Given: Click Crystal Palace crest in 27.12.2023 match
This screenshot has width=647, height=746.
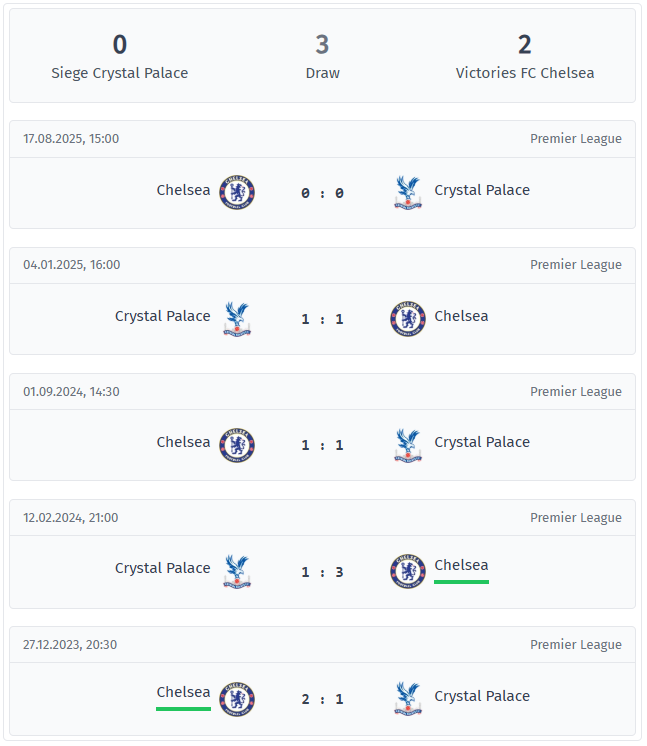Looking at the screenshot, I should coord(408,698).
